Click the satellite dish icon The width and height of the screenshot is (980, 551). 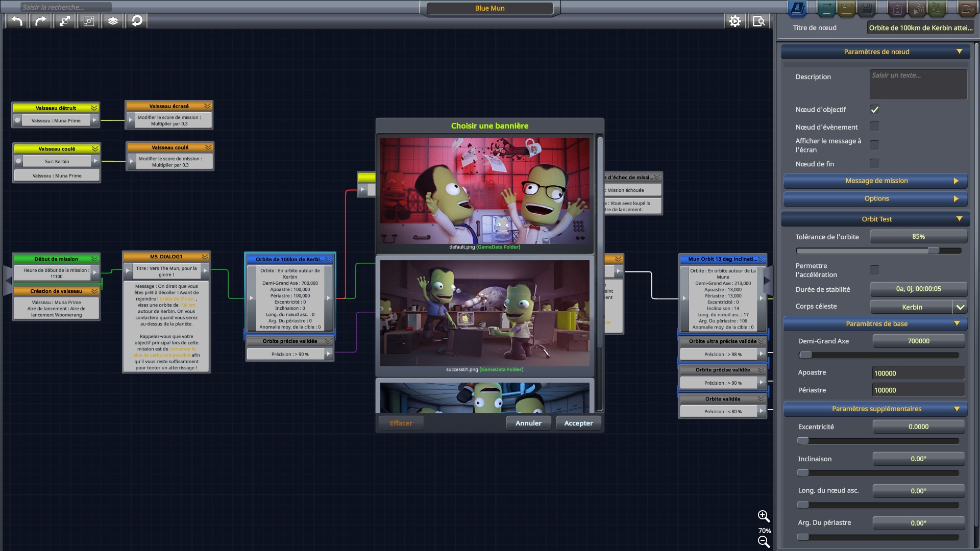coord(917,8)
